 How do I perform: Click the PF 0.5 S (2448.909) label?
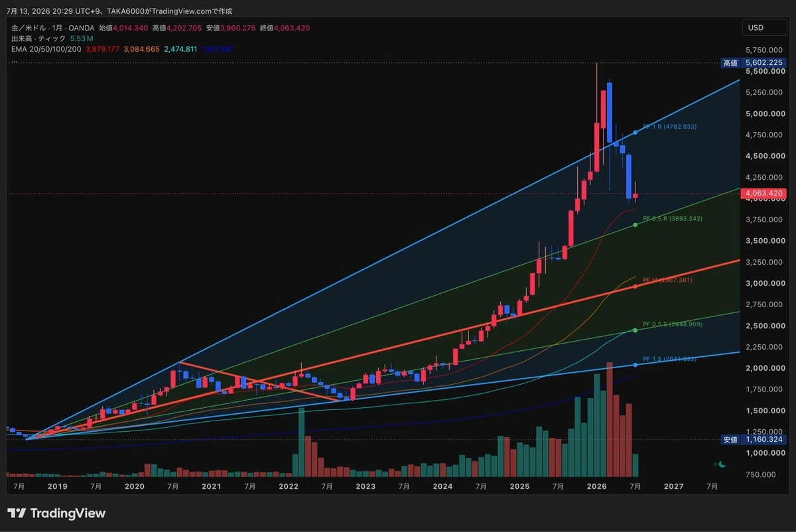pyautogui.click(x=672, y=324)
